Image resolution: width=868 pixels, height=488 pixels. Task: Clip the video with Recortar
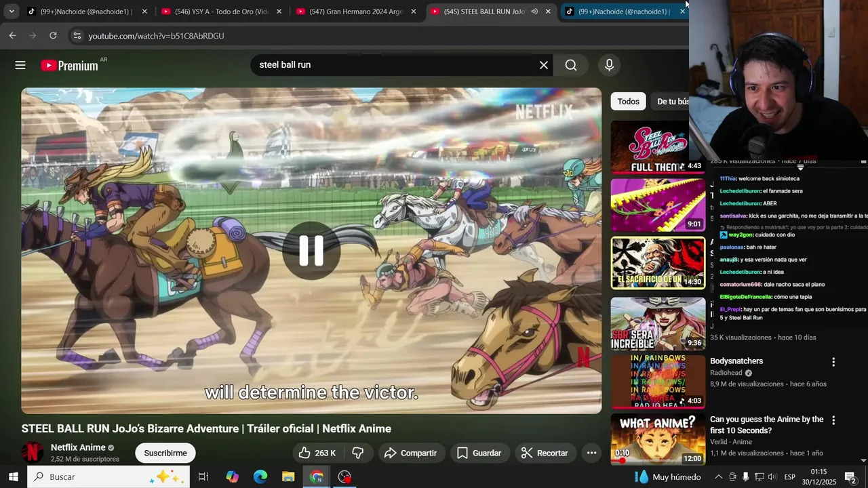(544, 453)
